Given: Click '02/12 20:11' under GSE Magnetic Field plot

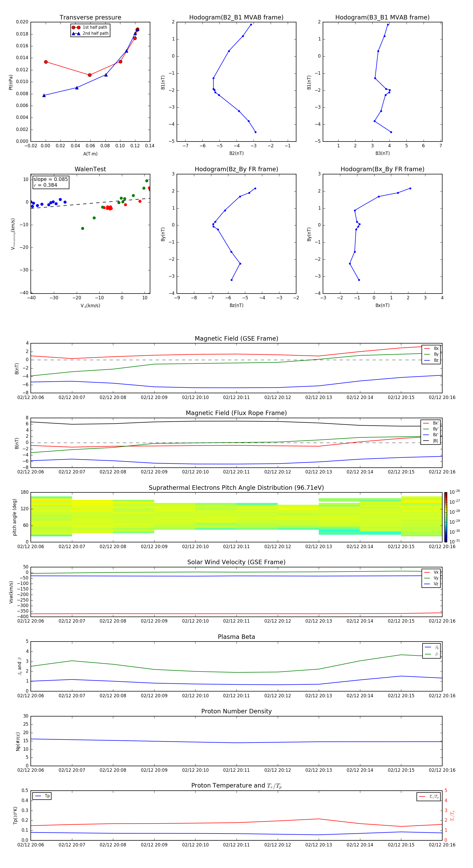Looking at the screenshot, I should (236, 398).
